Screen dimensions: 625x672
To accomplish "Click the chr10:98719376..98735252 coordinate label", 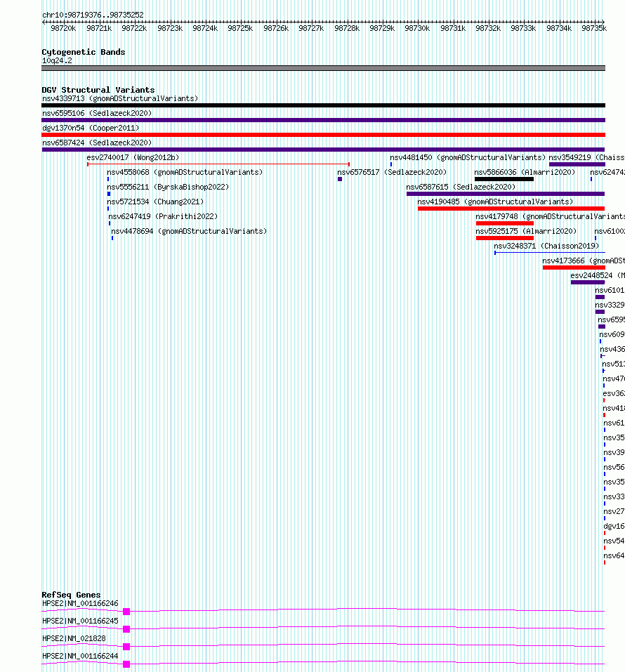I will pos(93,15).
